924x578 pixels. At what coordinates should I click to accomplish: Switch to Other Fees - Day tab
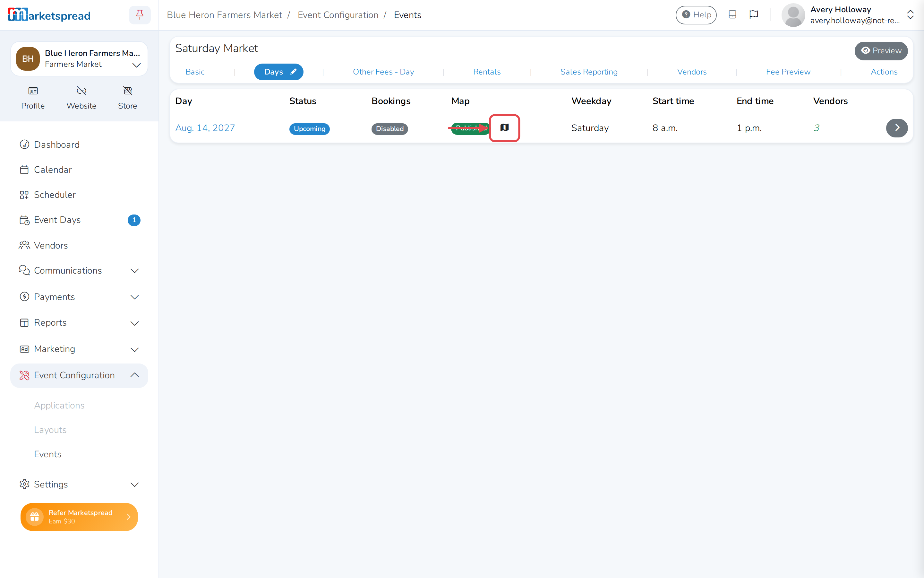click(x=383, y=72)
